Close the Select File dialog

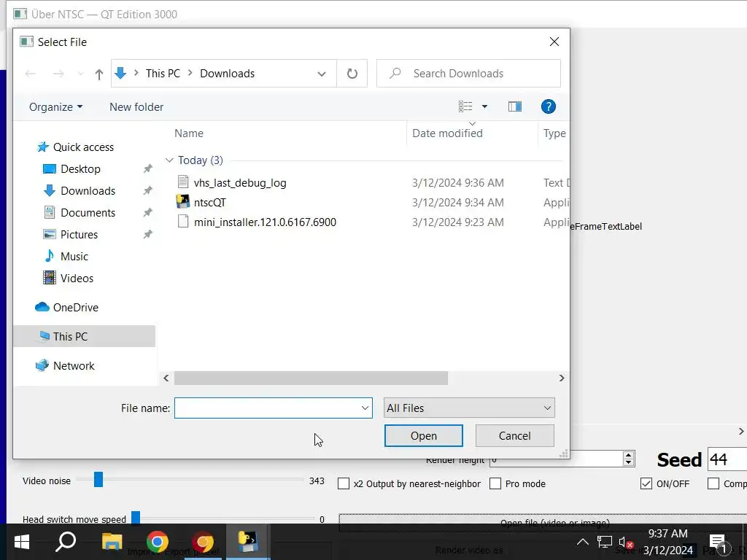[554, 42]
